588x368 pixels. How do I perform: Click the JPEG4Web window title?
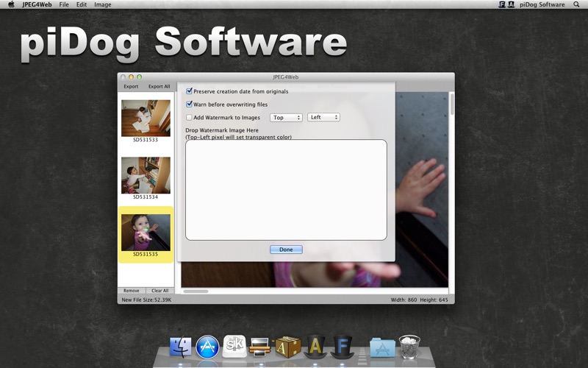(x=286, y=77)
